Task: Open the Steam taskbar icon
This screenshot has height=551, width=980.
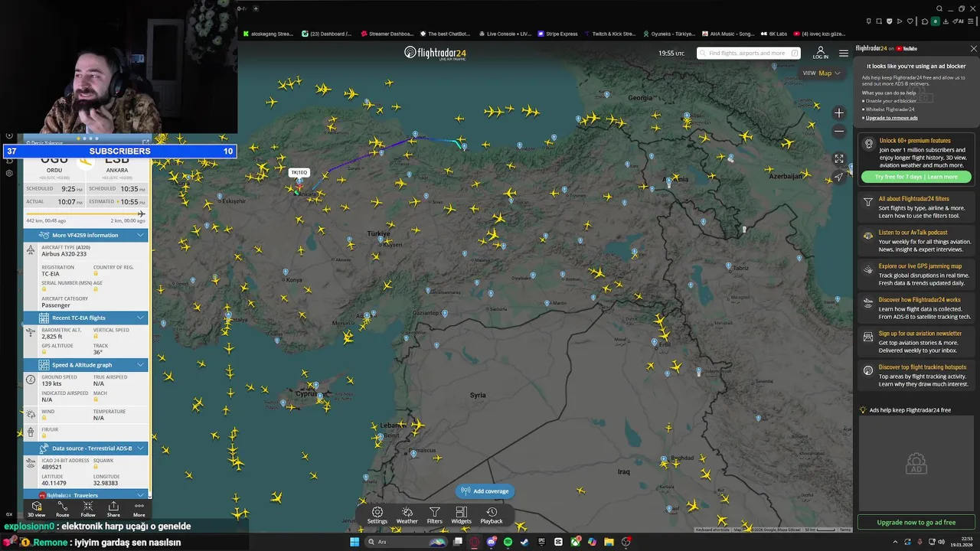Action: click(x=524, y=542)
